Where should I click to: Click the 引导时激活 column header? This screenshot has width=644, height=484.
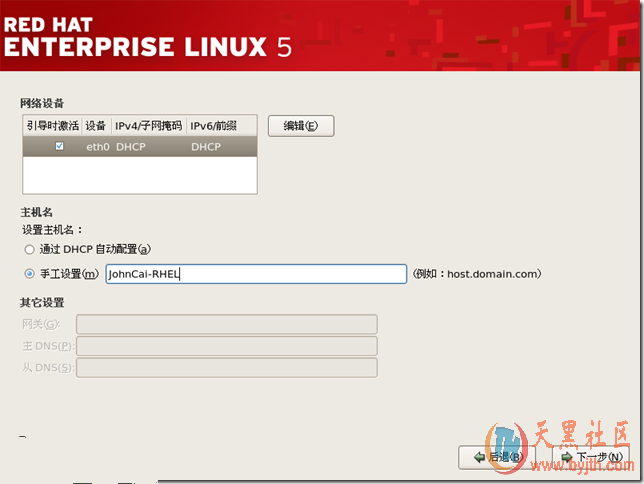tap(52, 126)
